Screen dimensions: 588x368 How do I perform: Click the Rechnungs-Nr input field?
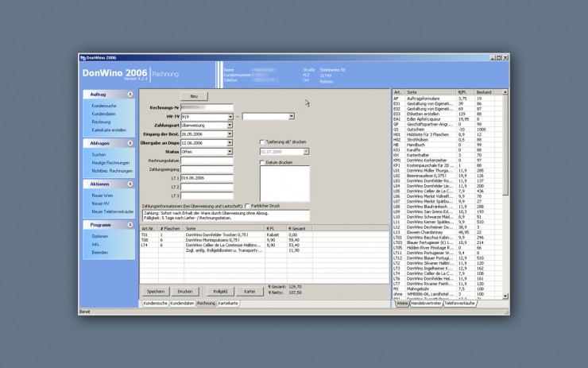(207, 107)
